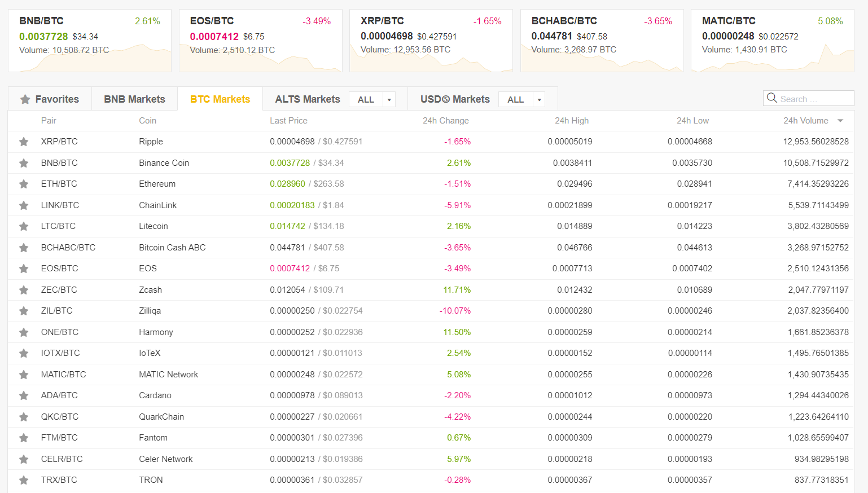Mark ADA/BTC Cardano as favorite

pos(24,396)
